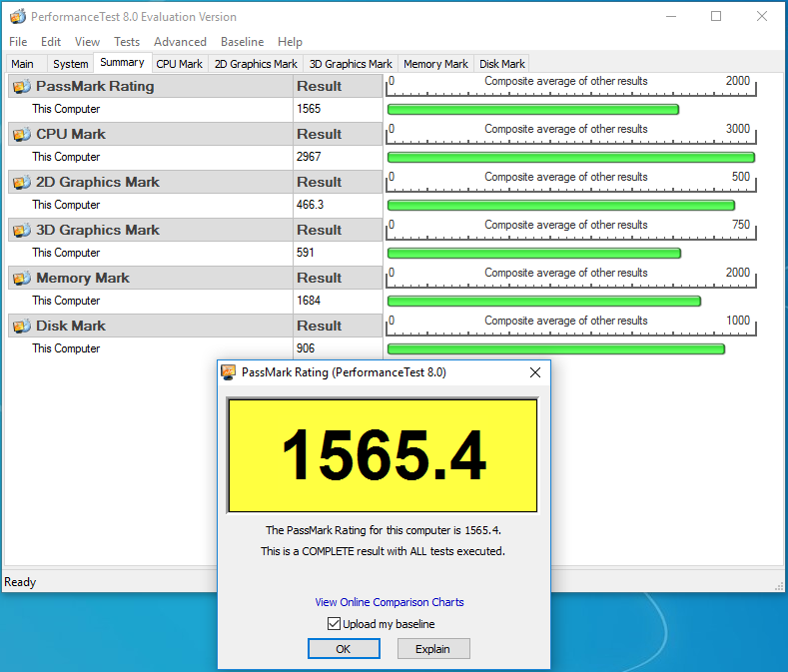Open the Help menu
Screen dimensions: 788x672
pyautogui.click(x=290, y=42)
